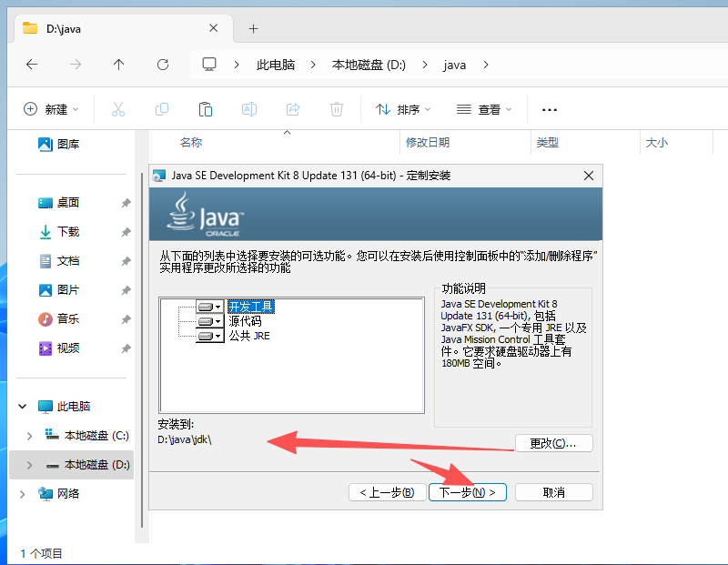Expand chevron after java in address bar

[486, 65]
